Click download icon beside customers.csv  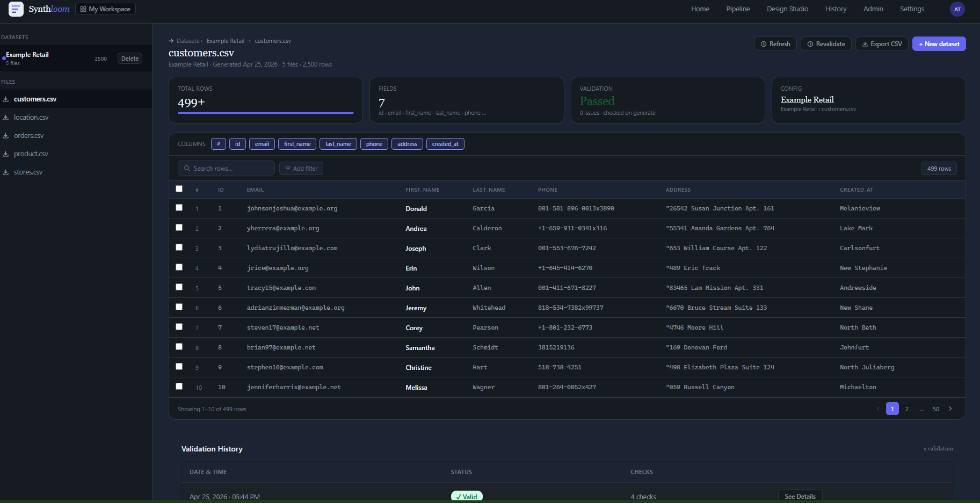pyautogui.click(x=5, y=99)
